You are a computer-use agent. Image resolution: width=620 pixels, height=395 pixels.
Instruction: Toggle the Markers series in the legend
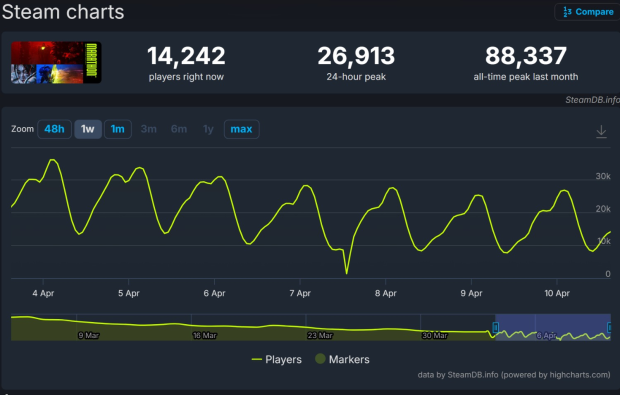342,359
